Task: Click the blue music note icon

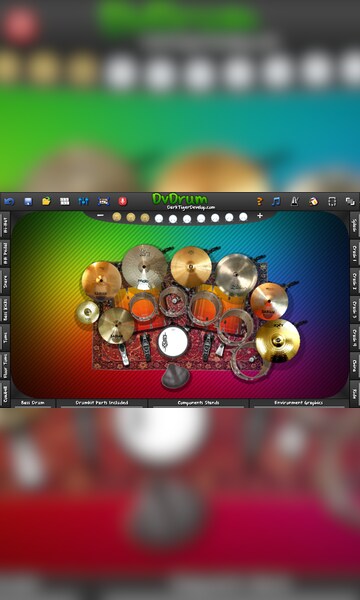Action: 276,201
